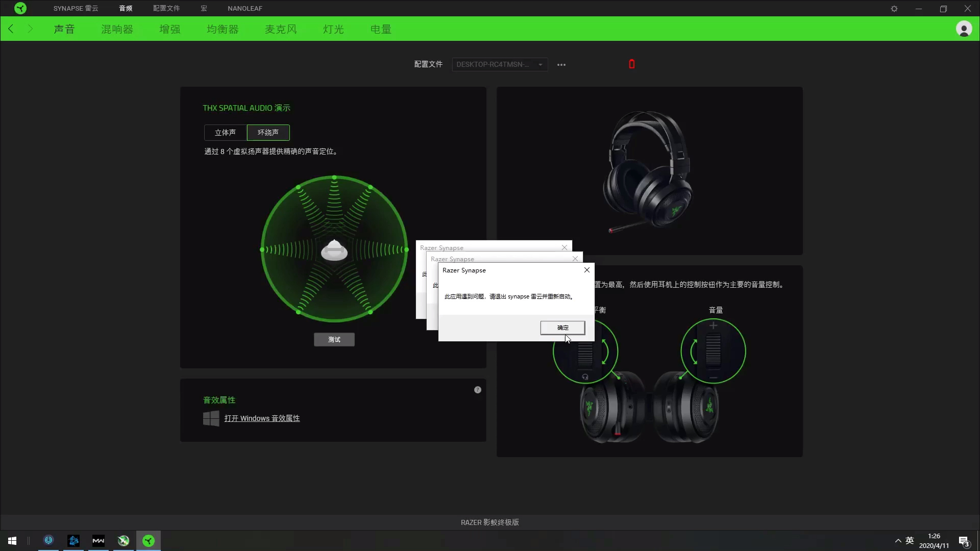Image resolution: width=980 pixels, height=551 pixels.
Task: Go back with left arrow
Action: click(11, 29)
